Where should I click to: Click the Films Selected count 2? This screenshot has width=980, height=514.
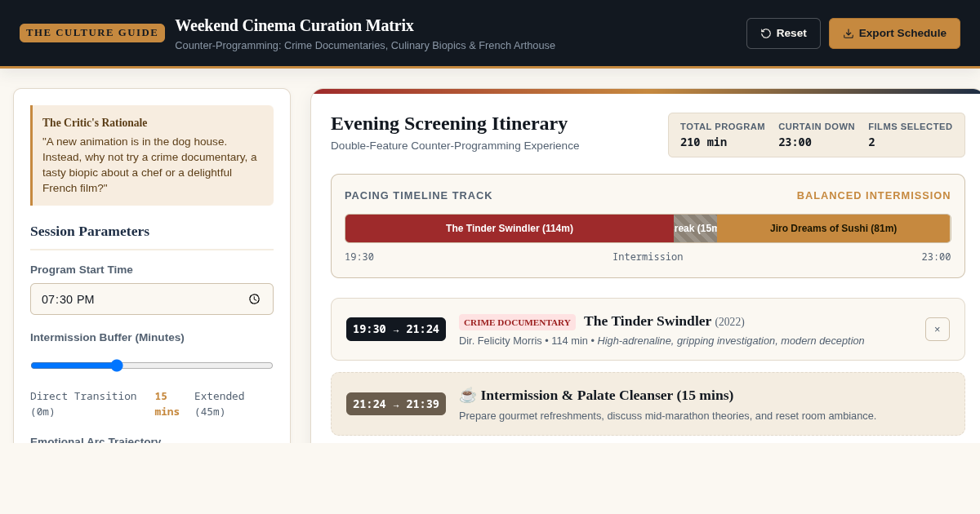click(871, 142)
